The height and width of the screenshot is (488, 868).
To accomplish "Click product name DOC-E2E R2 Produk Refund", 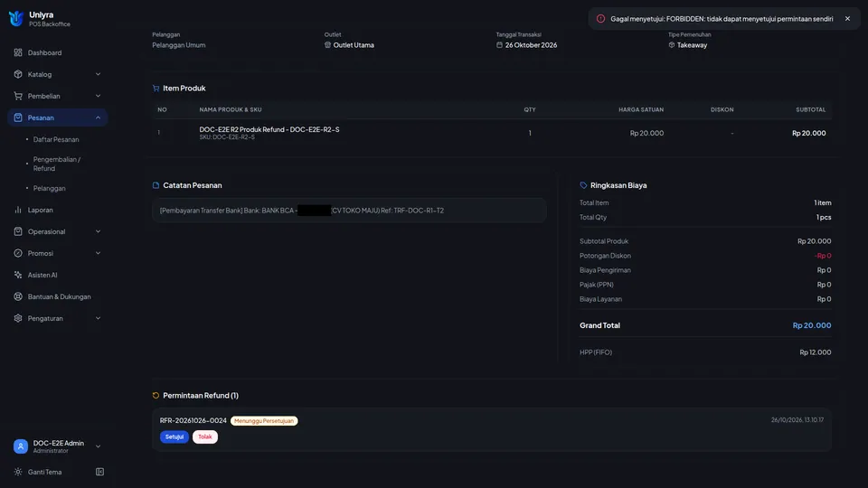I will point(269,129).
